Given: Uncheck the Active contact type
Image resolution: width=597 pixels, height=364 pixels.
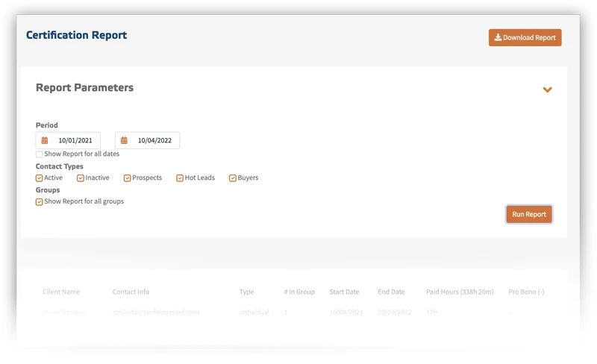Looking at the screenshot, I should [x=40, y=178].
